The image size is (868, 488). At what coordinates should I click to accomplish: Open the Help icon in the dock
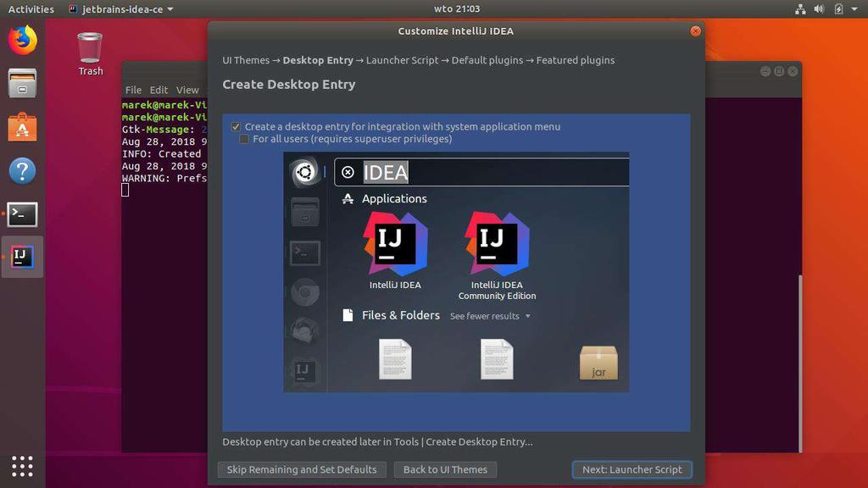click(22, 170)
